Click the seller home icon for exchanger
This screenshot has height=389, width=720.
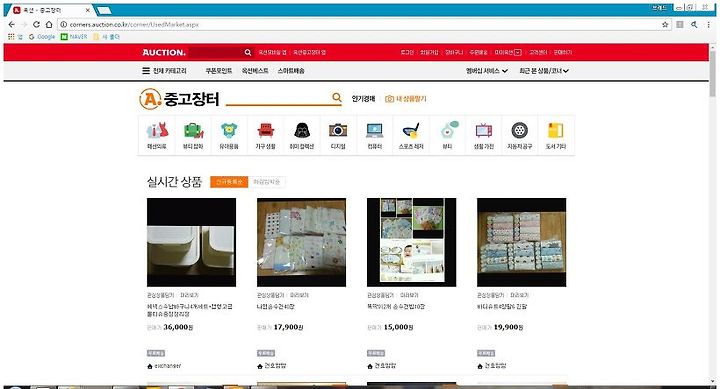tap(150, 366)
